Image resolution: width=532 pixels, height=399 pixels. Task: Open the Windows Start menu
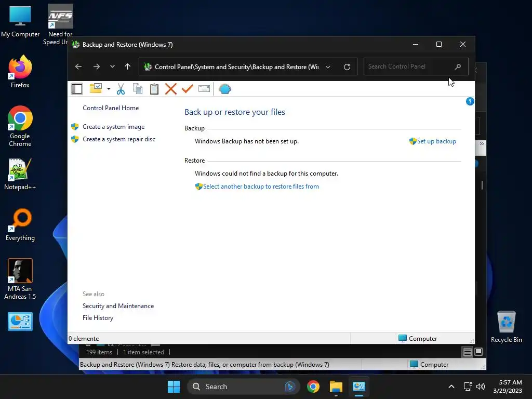(x=174, y=387)
